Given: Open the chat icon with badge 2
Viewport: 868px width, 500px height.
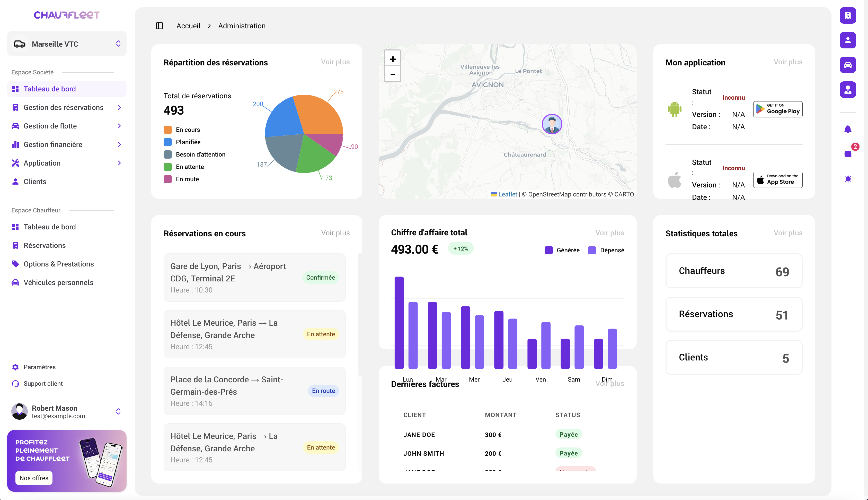Looking at the screenshot, I should pyautogui.click(x=848, y=153).
